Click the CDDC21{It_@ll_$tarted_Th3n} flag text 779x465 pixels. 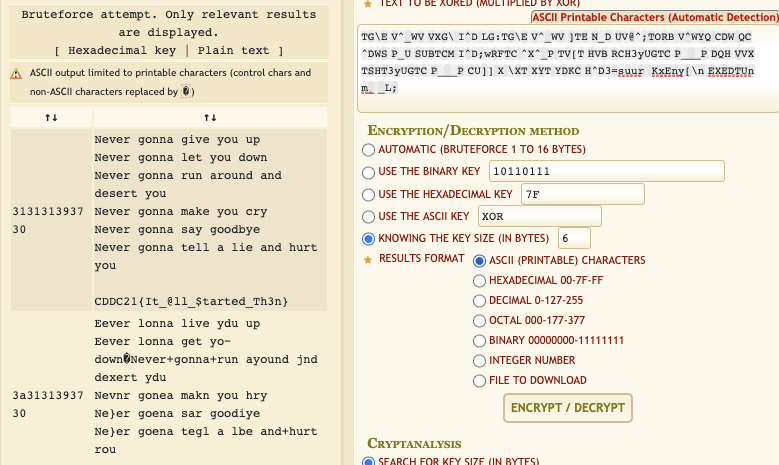tap(191, 302)
